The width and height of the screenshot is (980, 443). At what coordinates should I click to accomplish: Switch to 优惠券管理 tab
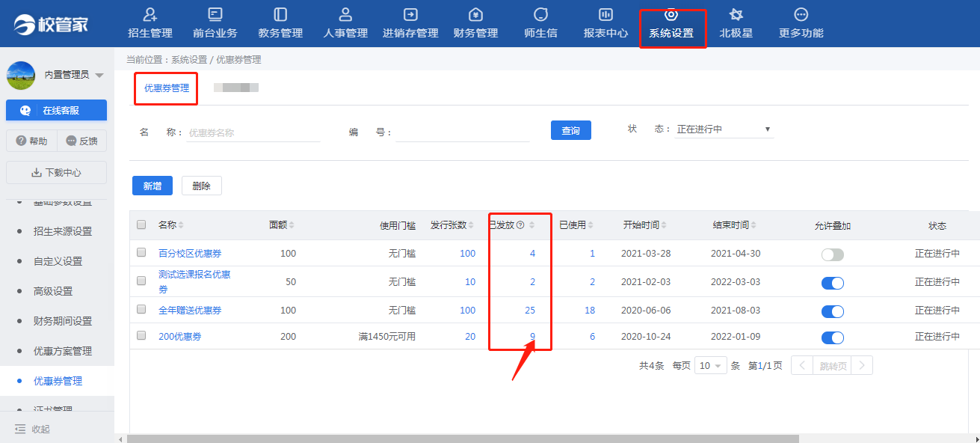point(167,88)
